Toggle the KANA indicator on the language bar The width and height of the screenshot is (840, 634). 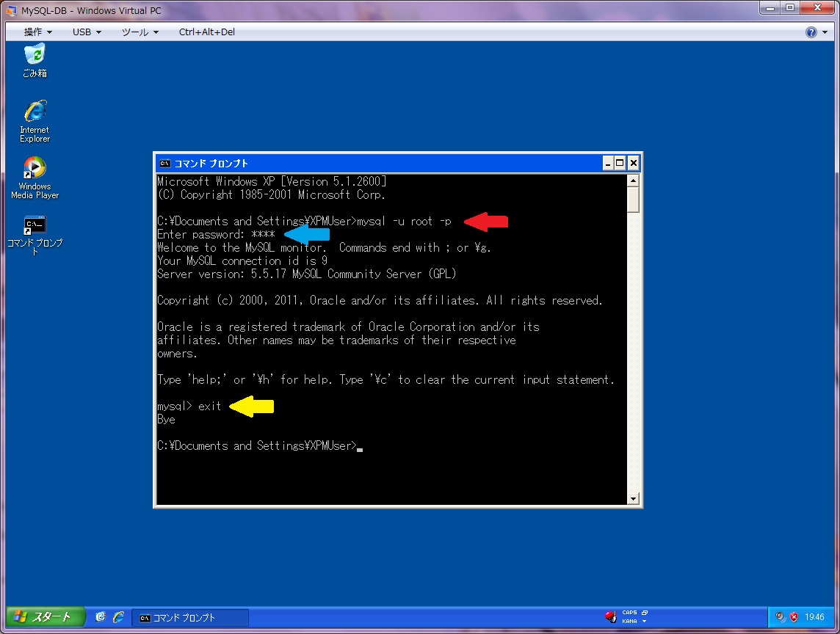coord(629,621)
